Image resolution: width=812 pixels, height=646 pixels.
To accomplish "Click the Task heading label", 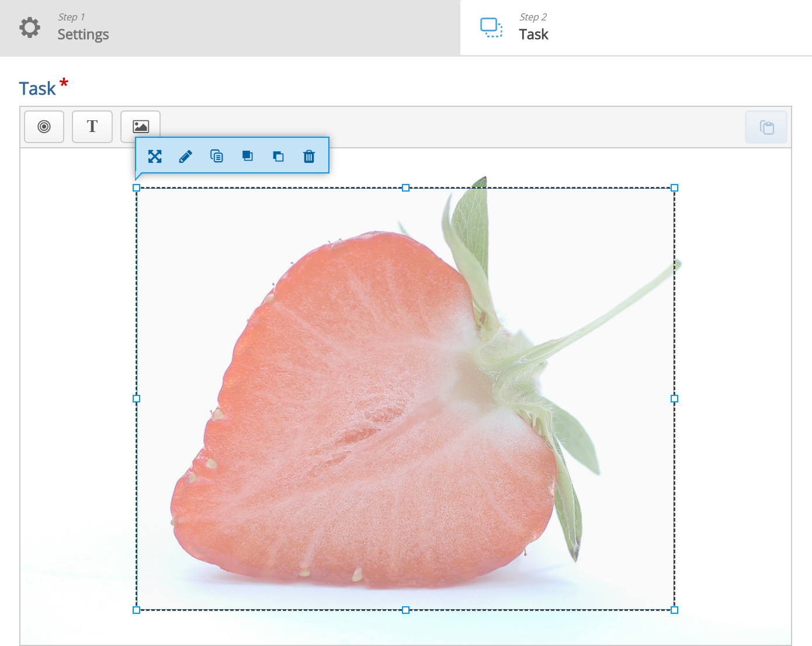I will coord(37,89).
